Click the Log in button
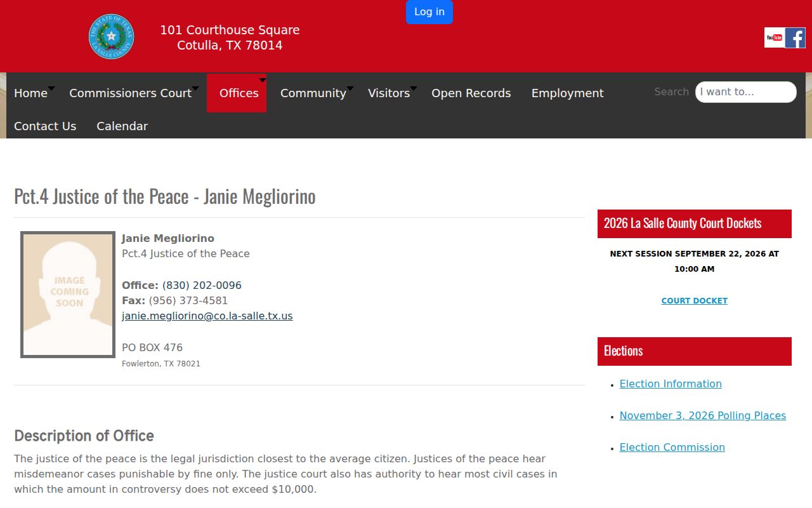812x508 pixels. point(429,12)
